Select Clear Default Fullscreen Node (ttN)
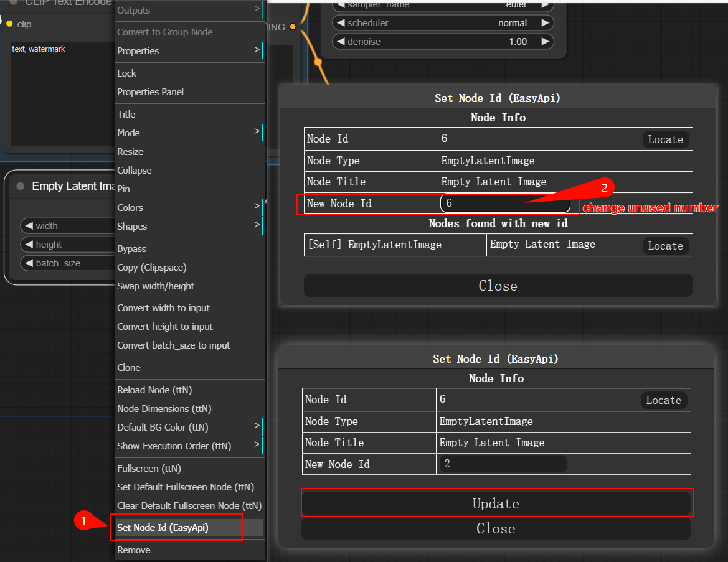The height and width of the screenshot is (562, 728). click(189, 505)
